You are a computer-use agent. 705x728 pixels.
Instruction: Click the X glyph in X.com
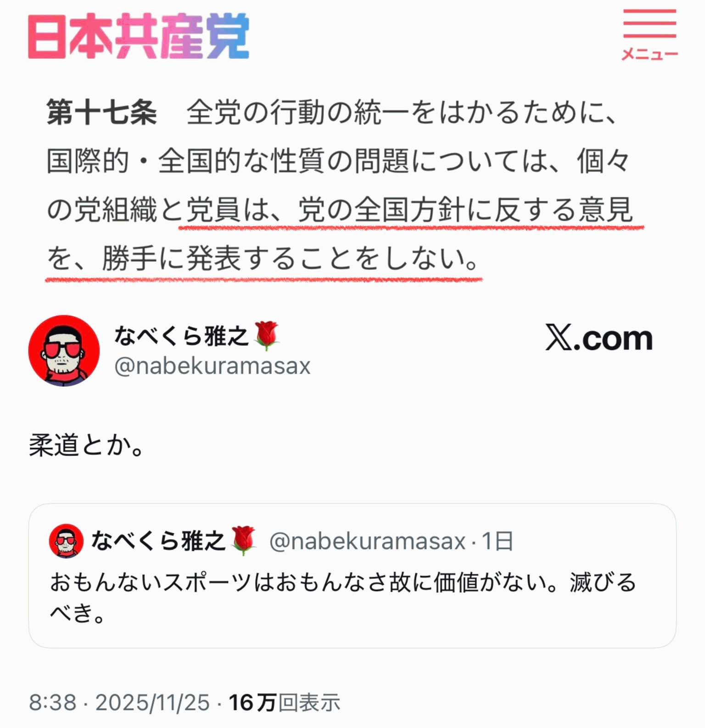pos(559,338)
